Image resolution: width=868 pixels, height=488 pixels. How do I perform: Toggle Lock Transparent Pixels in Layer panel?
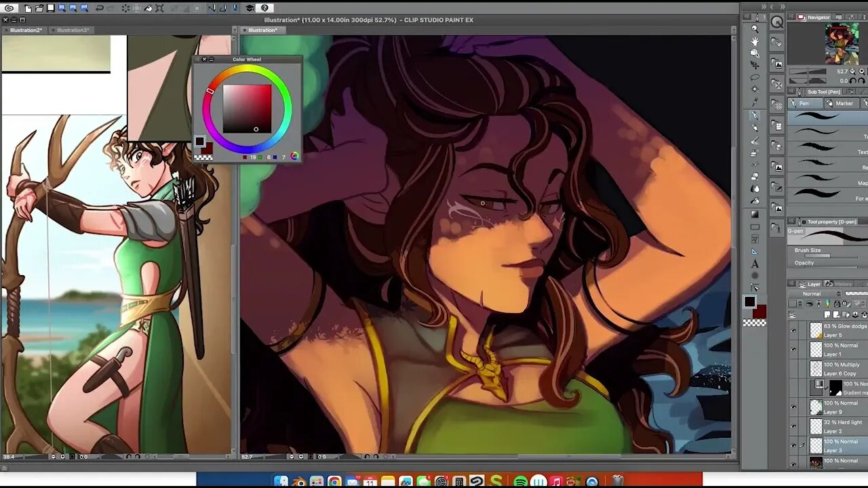pyautogui.click(x=845, y=304)
